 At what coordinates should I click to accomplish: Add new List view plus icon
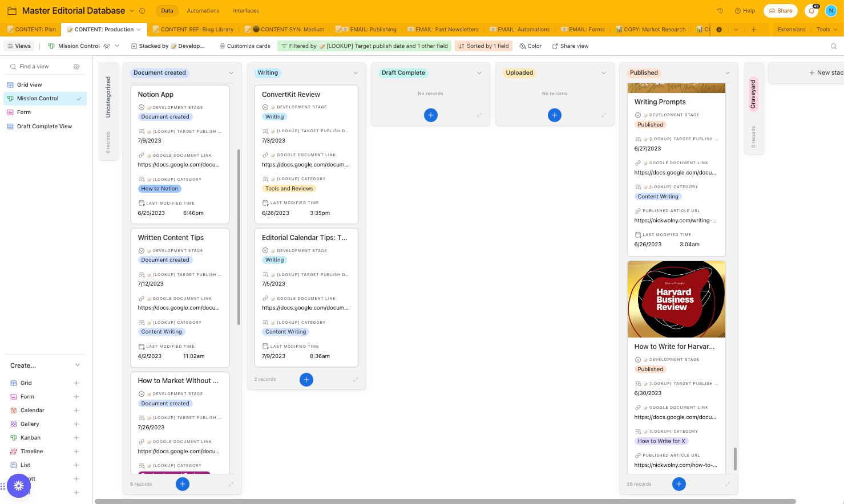(76, 465)
